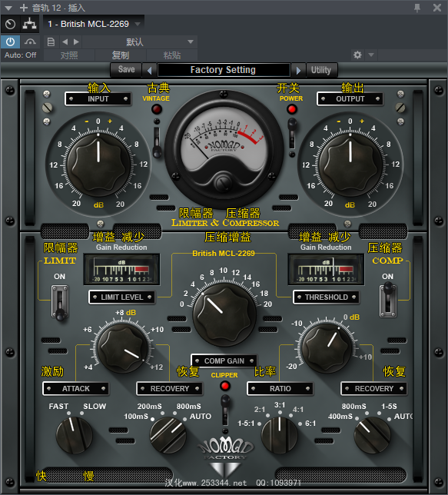This screenshot has width=448, height=495.
Task: Click the 粘贴 paste button
Action: point(172,55)
